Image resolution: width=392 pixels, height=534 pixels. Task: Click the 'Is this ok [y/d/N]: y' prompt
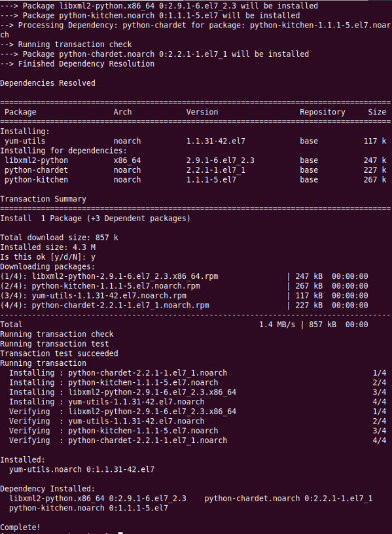(x=48, y=257)
